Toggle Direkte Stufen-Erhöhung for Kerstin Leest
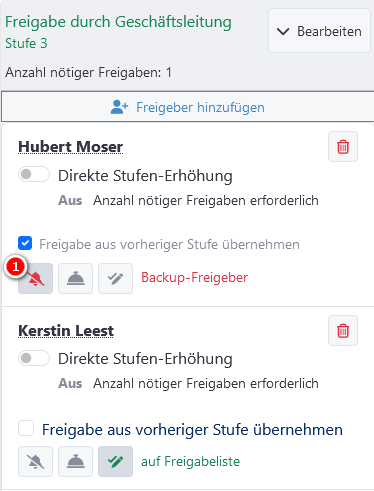The width and height of the screenshot is (374, 491). point(34,358)
